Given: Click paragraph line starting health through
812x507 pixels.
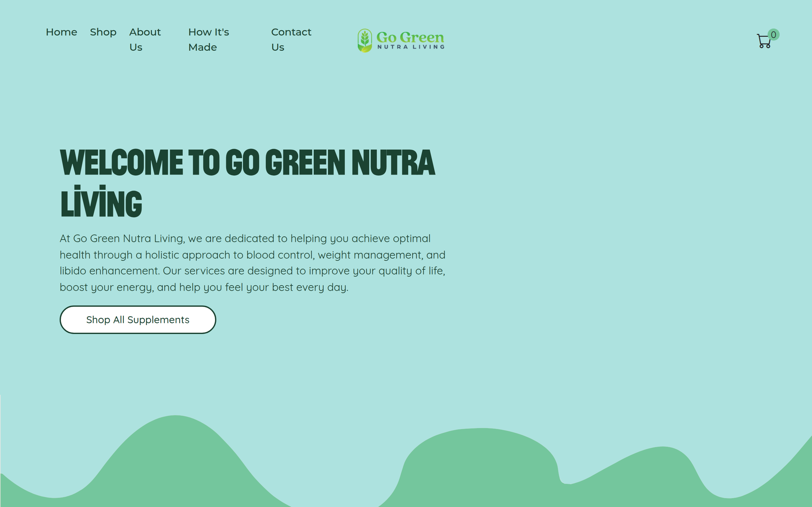Looking at the screenshot, I should click(x=252, y=255).
